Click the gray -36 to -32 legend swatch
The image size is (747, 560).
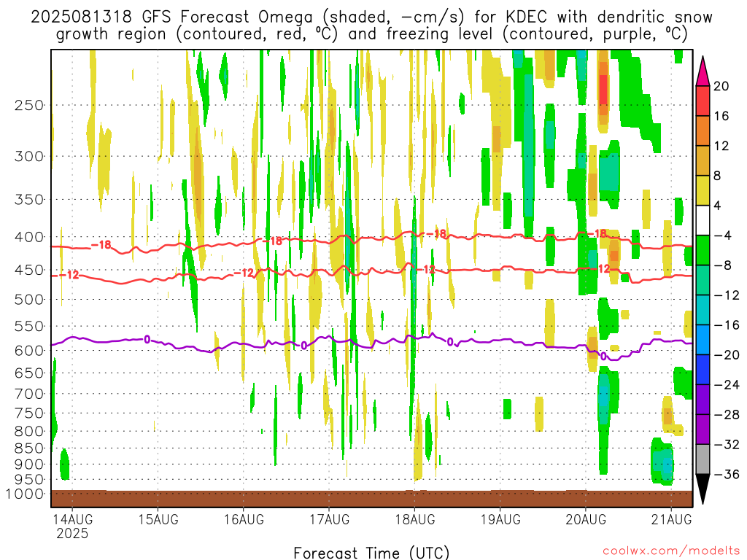pos(703,459)
